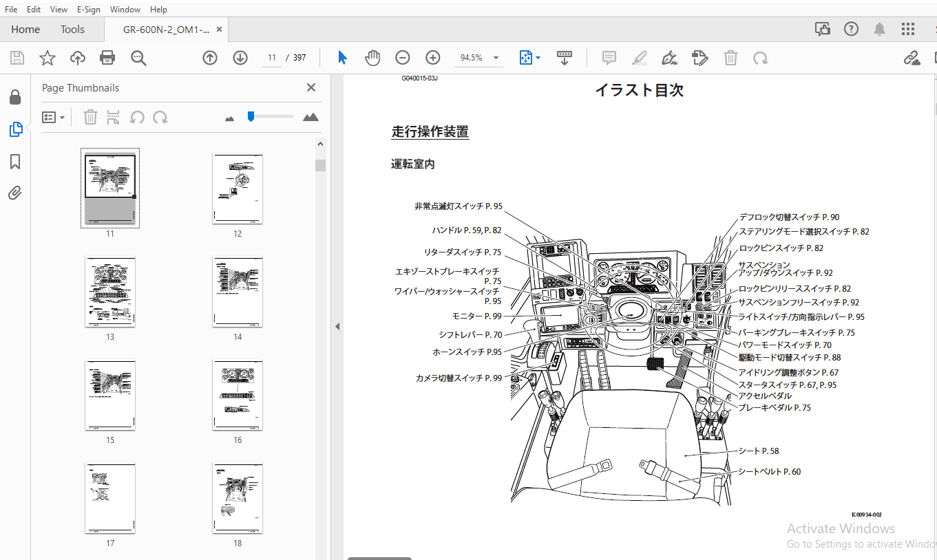Close the Page Thumbnails panel
The width and height of the screenshot is (937, 560).
click(x=311, y=87)
